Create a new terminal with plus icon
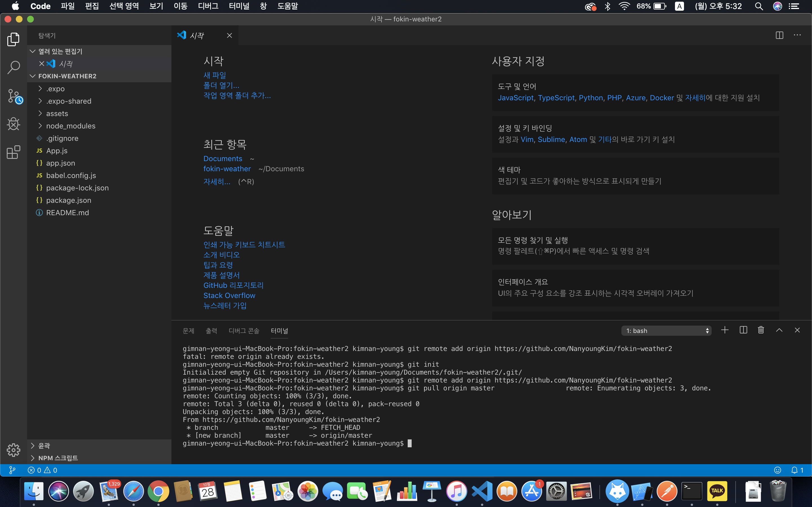Viewport: 812px width, 507px height. [x=724, y=330]
